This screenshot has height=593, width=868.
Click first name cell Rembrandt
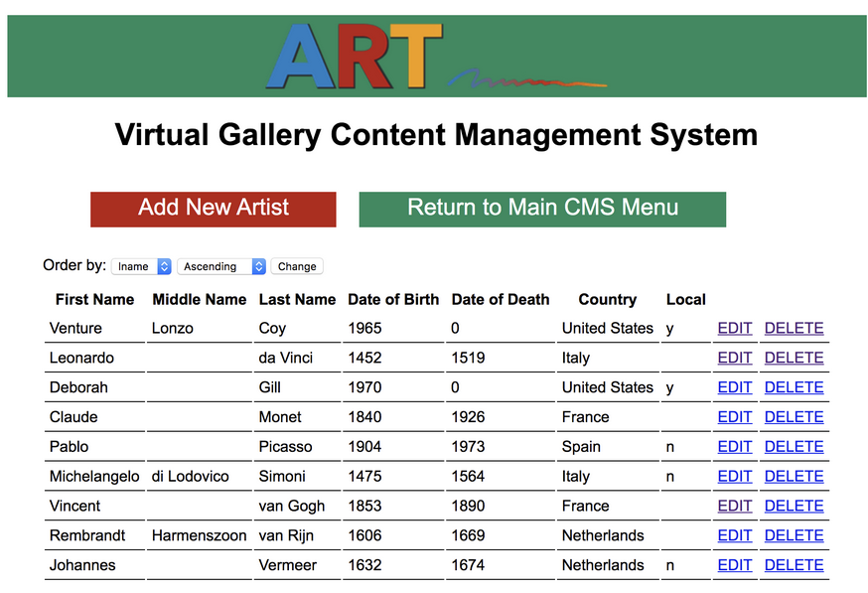tap(87, 535)
